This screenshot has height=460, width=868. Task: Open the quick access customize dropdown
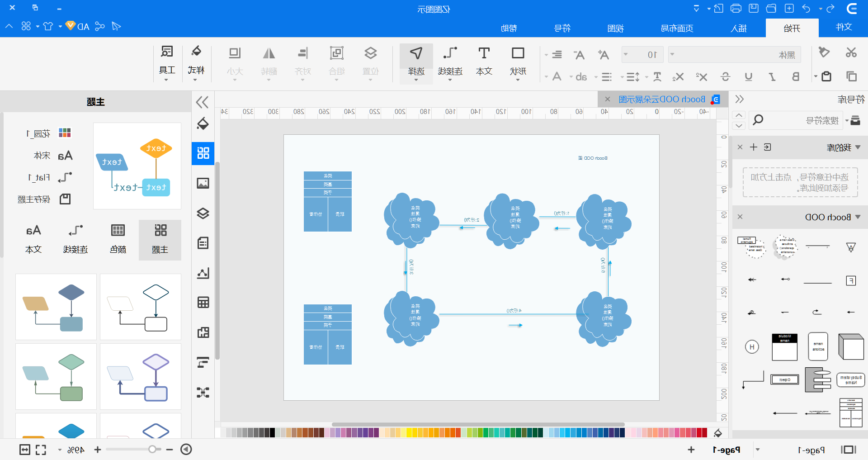point(696,8)
